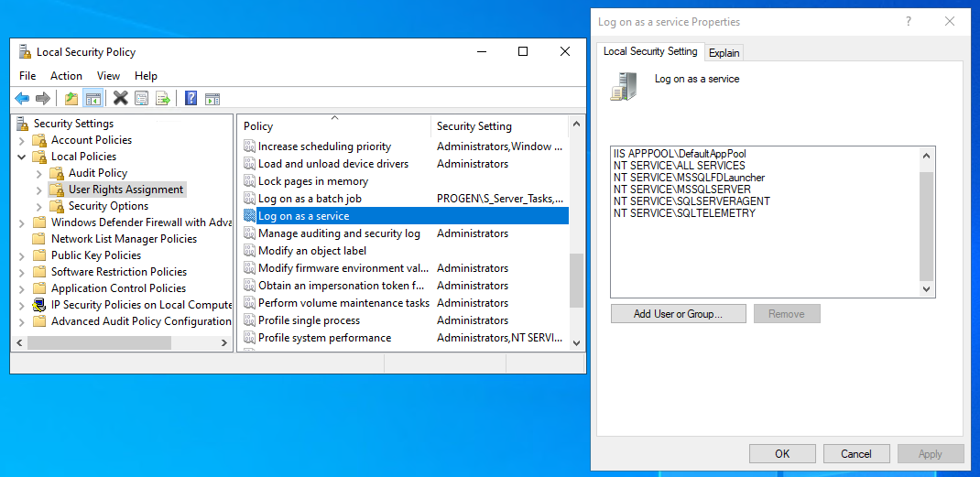Select NT SERVICE\MSSQLSERVER in the list
Viewport: 980px width, 477px height.
coord(681,190)
